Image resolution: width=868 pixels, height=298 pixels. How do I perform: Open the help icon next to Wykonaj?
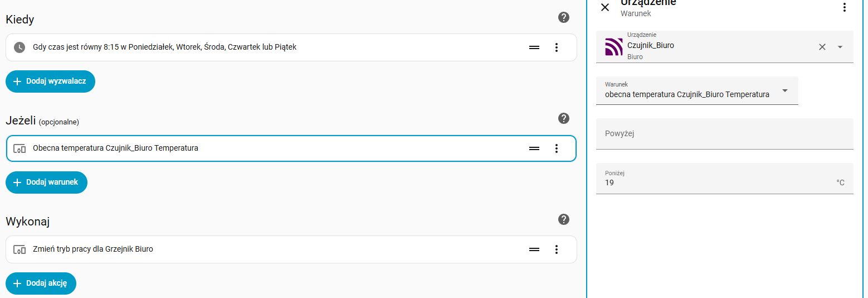coord(563,219)
